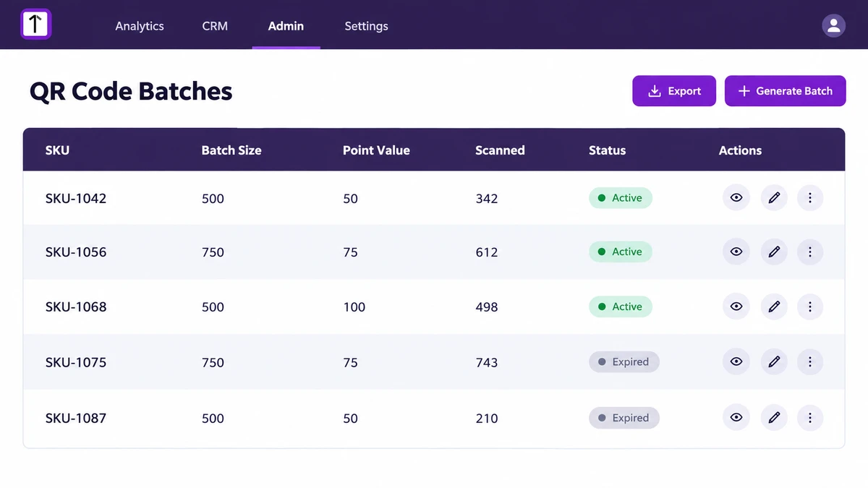View details for SKU-1042
Image resolution: width=868 pixels, height=488 pixels.
pyautogui.click(x=736, y=197)
